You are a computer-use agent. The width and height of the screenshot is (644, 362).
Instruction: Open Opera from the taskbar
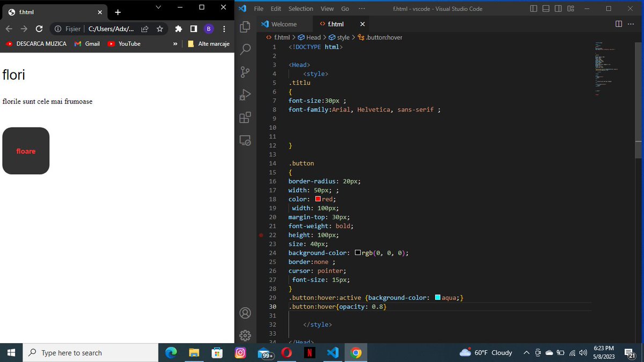(x=287, y=352)
